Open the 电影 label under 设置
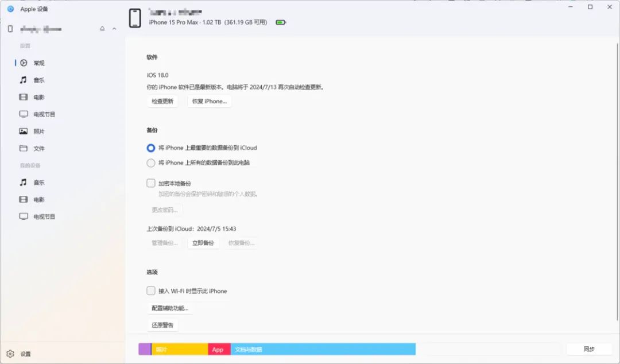Screen dimensions: 620x364 (39, 98)
